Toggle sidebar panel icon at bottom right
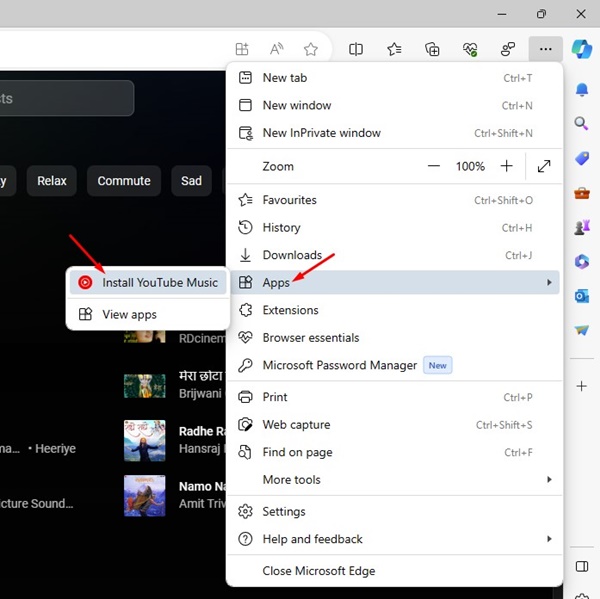600x599 pixels. 582,566
